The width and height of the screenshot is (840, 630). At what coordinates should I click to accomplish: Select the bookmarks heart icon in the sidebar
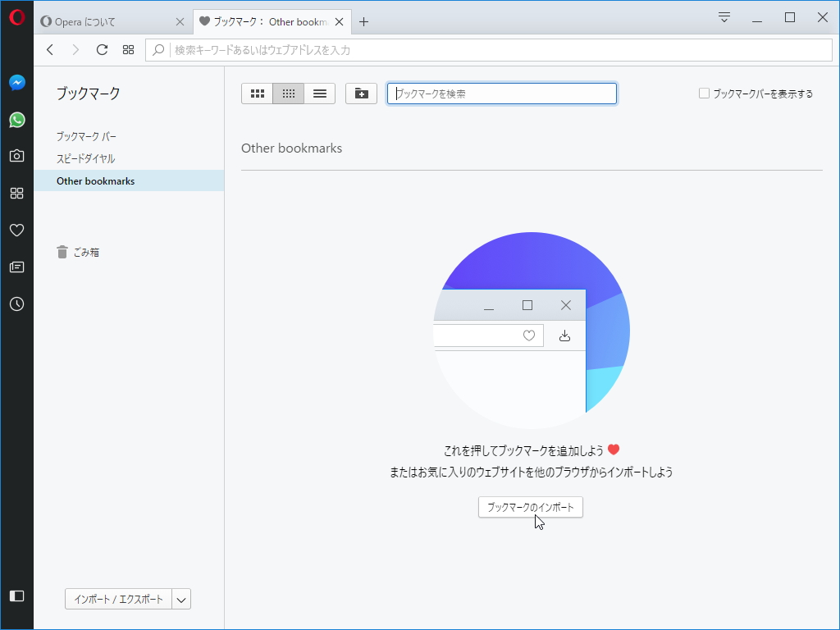16,230
